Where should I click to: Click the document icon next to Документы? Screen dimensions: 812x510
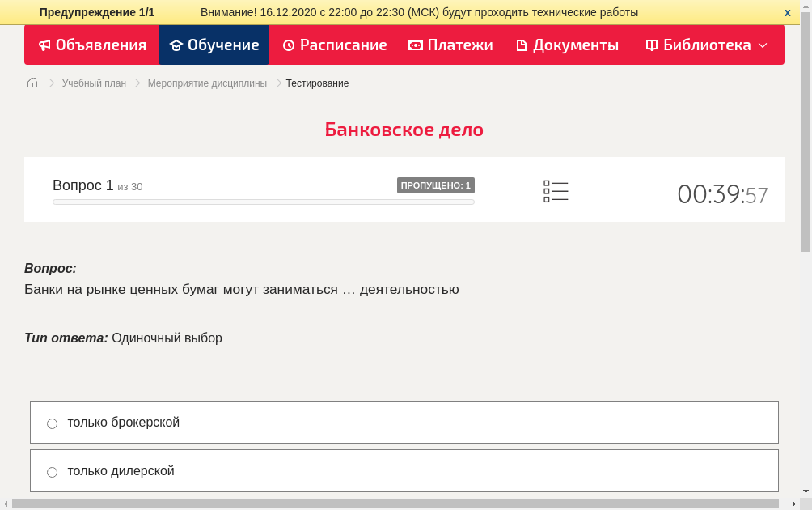point(522,45)
